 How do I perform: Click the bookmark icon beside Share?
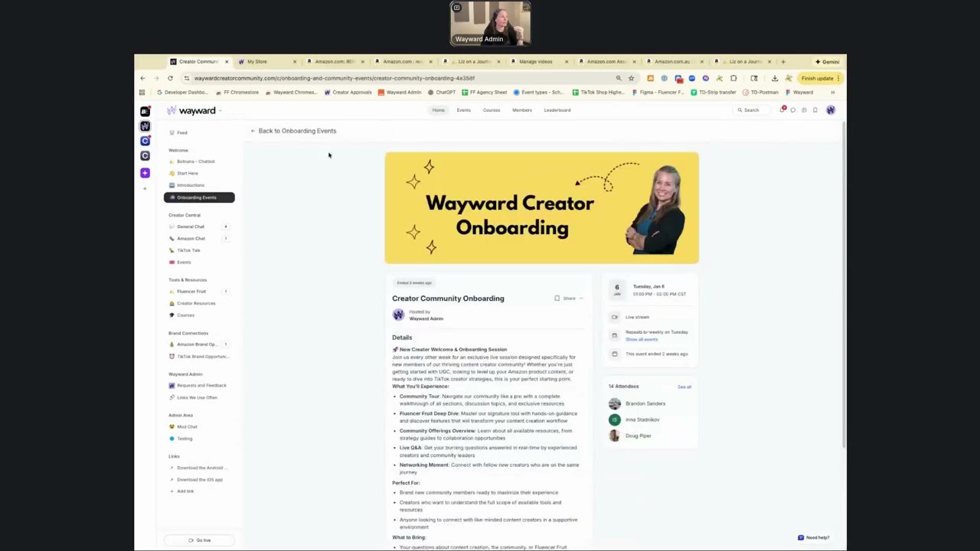(x=557, y=298)
